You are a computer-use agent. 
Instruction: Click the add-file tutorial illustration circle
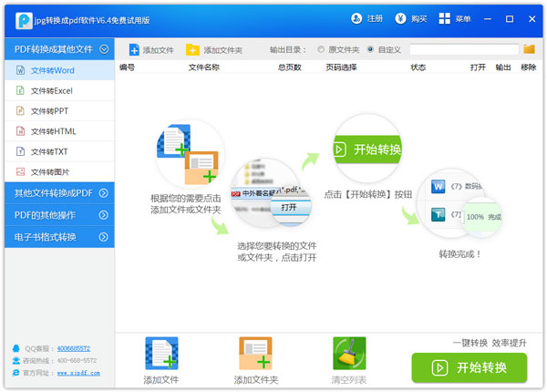pyautogui.click(x=190, y=153)
